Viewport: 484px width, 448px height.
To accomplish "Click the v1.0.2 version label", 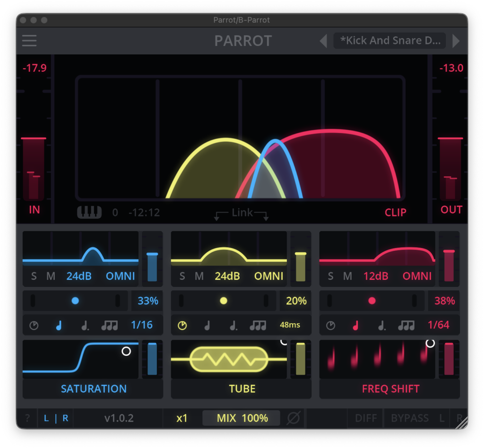I will 119,418.
